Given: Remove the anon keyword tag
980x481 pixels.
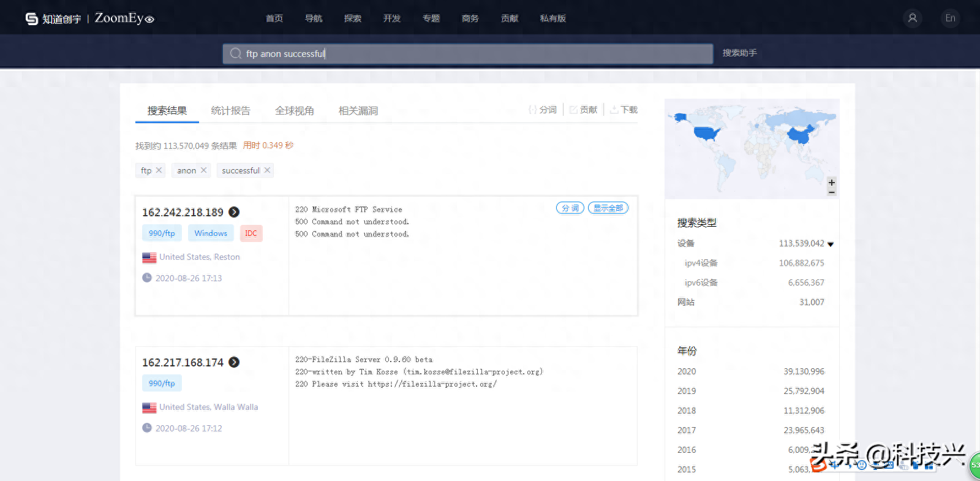Looking at the screenshot, I should [x=203, y=170].
